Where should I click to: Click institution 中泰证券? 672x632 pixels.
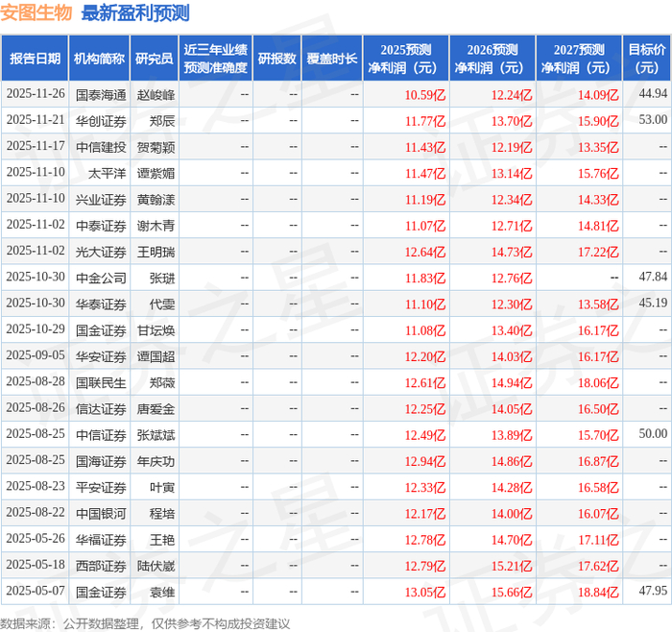[x=101, y=226]
